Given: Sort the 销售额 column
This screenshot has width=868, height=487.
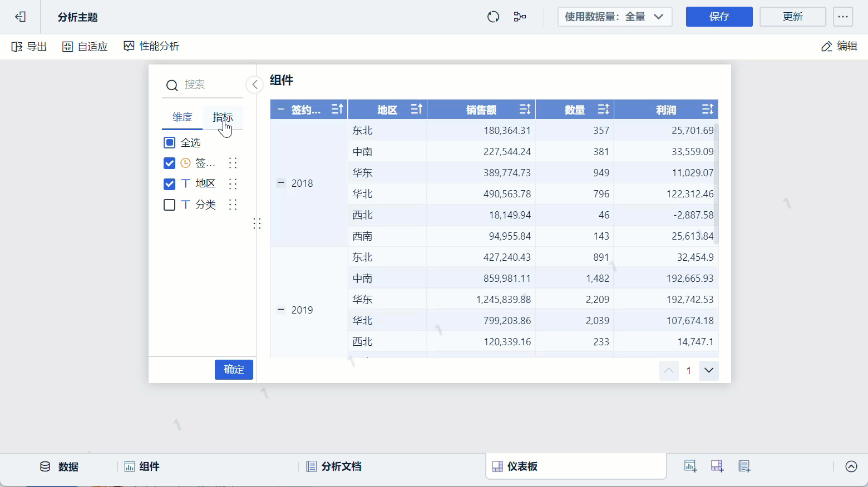Looking at the screenshot, I should pyautogui.click(x=525, y=109).
